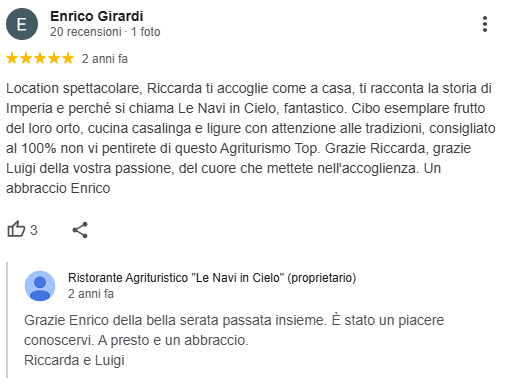Click the like count number 3
The width and height of the screenshot is (507, 387).
pyautogui.click(x=34, y=230)
